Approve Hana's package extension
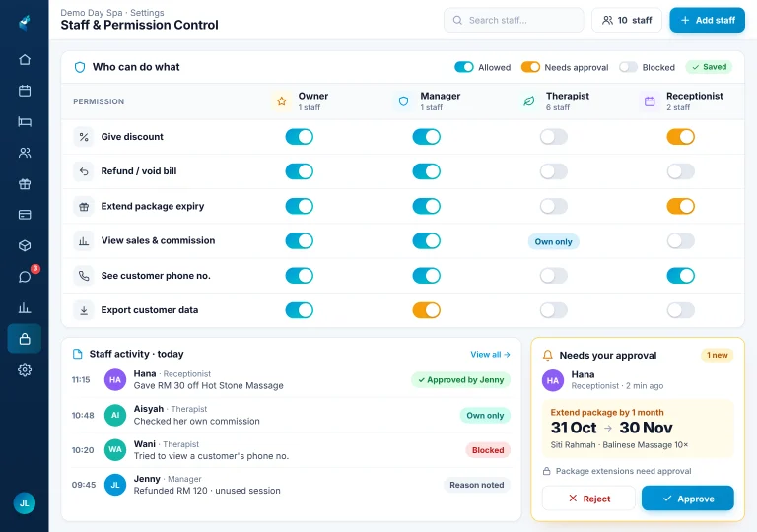Viewport: 757px width, 532px height. 688,499
